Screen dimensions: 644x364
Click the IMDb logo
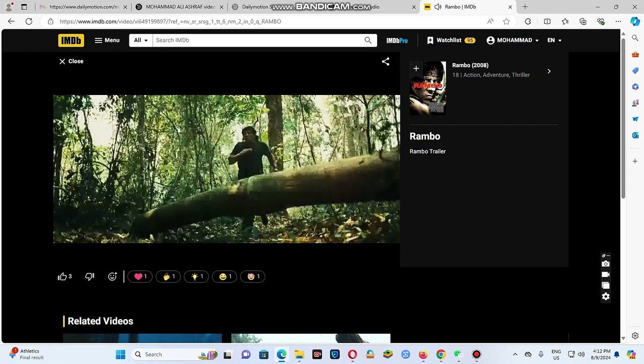click(x=71, y=40)
